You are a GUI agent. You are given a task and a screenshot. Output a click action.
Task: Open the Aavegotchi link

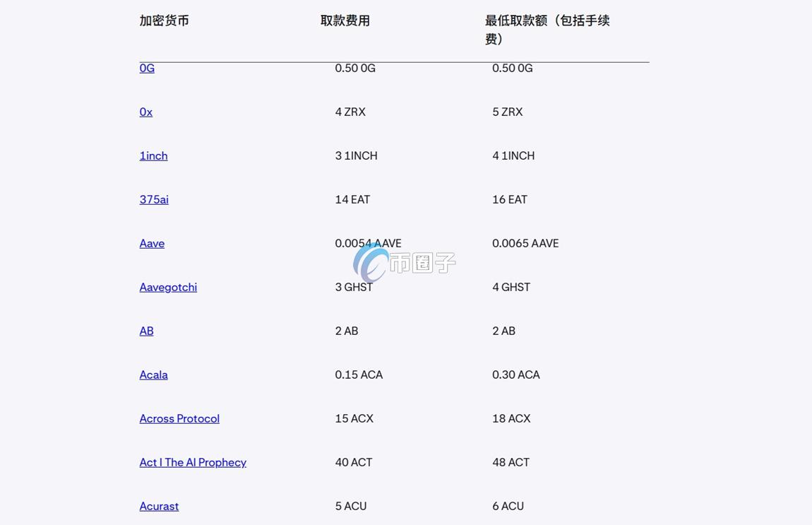pos(168,287)
